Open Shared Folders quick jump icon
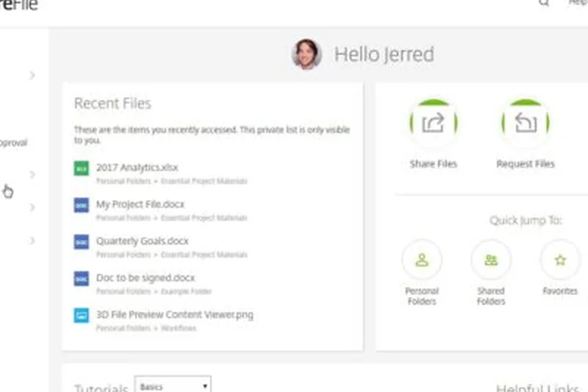 (x=491, y=260)
